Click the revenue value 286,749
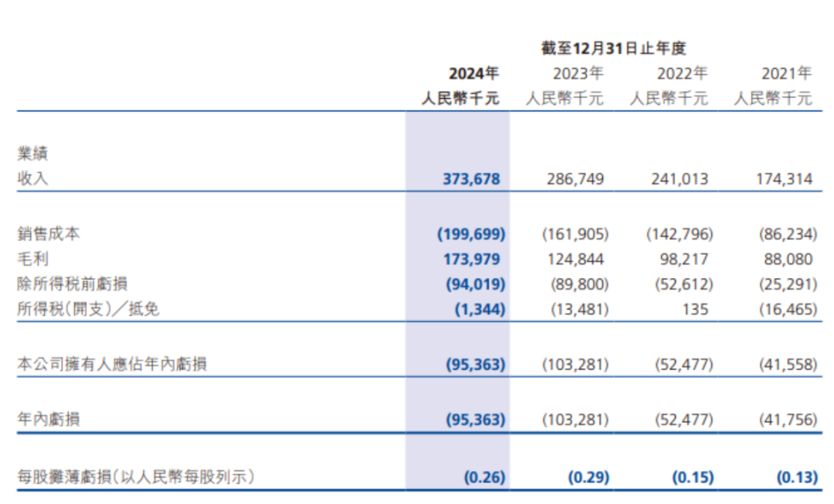Screen dimensions: 834x504 [575, 179]
